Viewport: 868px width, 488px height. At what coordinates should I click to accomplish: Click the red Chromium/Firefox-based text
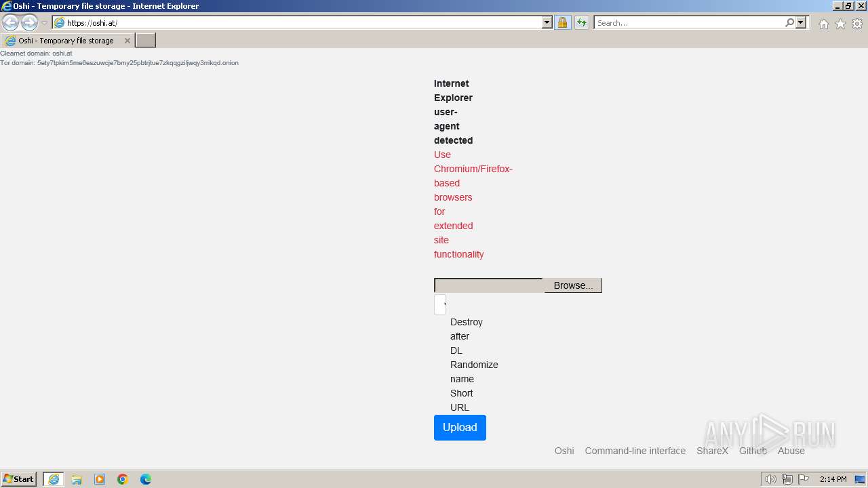coord(473,169)
